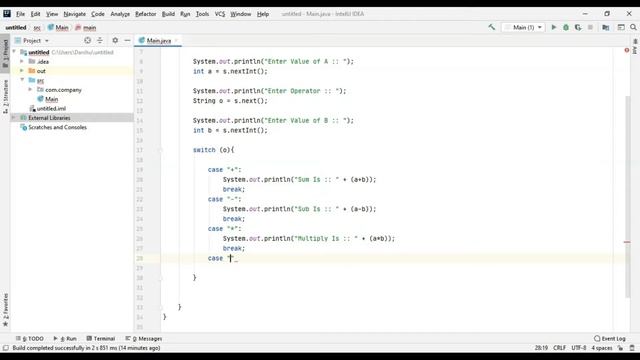This screenshot has width=640, height=360.
Task: Open Project panel settings gear
Action: pyautogui.click(x=115, y=40)
